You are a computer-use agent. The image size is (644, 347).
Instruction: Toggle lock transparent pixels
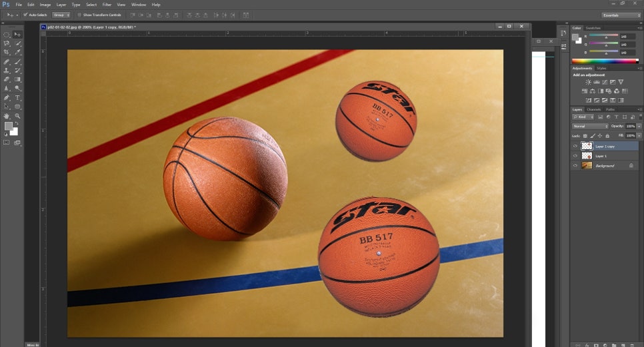coord(585,136)
